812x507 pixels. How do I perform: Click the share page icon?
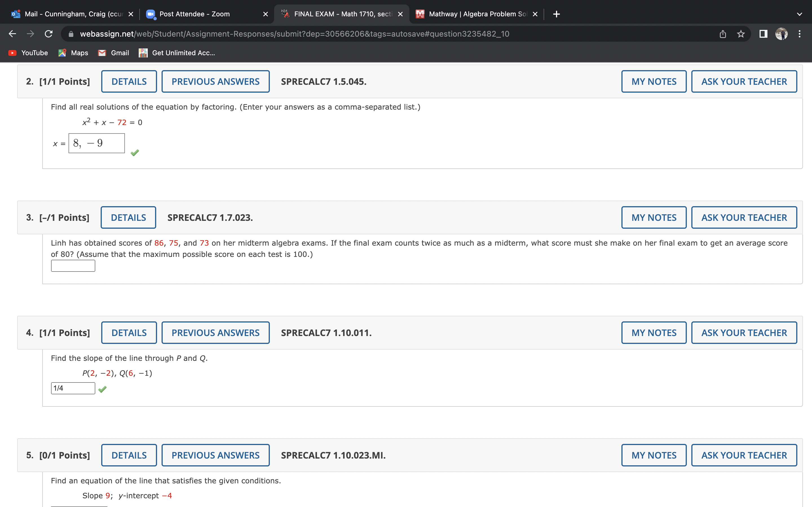click(x=722, y=34)
